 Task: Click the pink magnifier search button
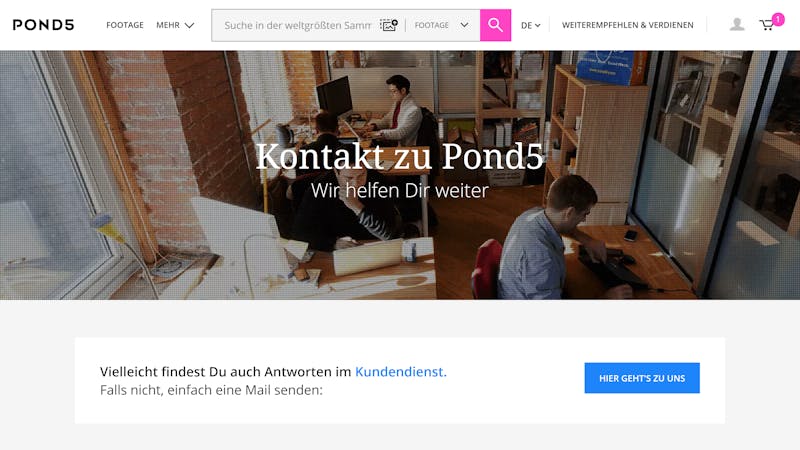tap(495, 25)
